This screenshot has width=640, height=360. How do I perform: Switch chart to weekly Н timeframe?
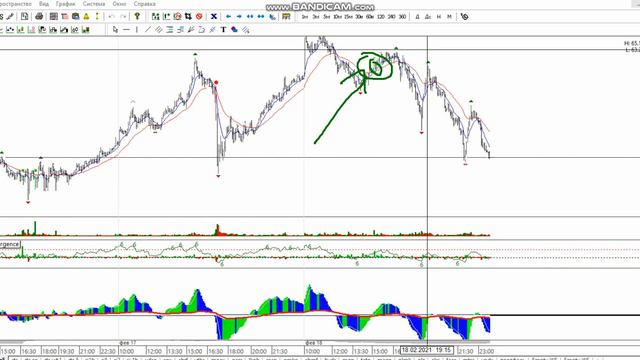click(x=439, y=17)
